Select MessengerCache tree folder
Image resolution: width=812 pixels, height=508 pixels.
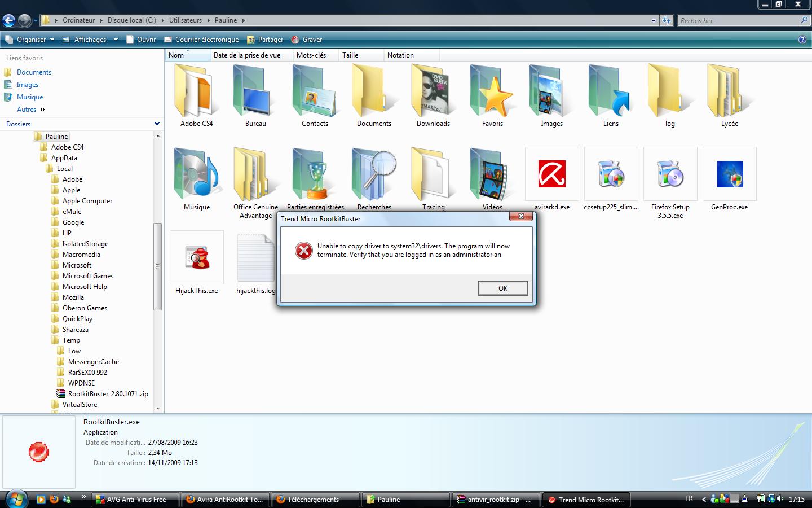[94, 362]
